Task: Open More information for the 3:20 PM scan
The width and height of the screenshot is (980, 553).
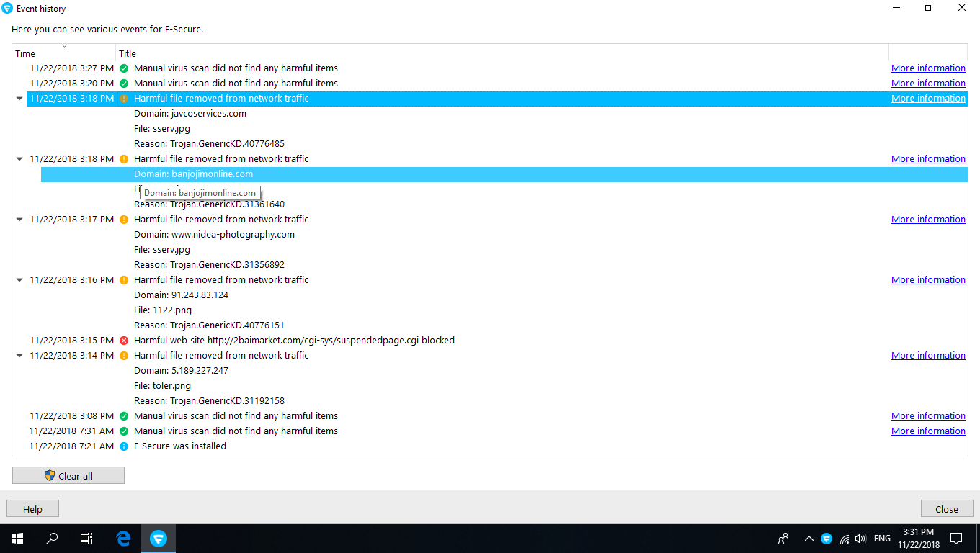Action: pyautogui.click(x=928, y=84)
